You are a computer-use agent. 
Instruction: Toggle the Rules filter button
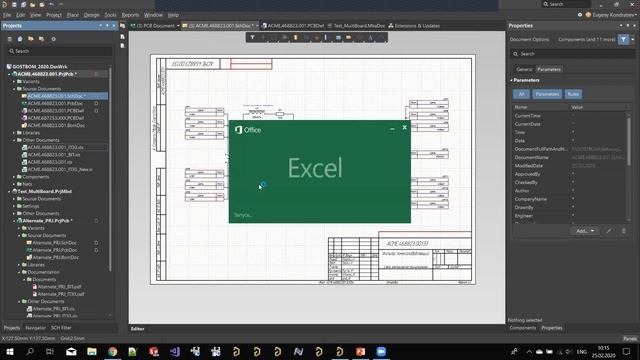click(x=573, y=94)
